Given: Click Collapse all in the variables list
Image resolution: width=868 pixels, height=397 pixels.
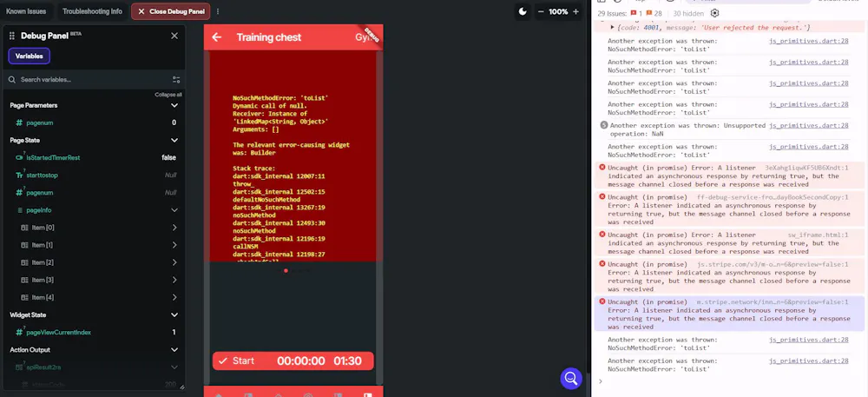Looking at the screenshot, I should [168, 95].
